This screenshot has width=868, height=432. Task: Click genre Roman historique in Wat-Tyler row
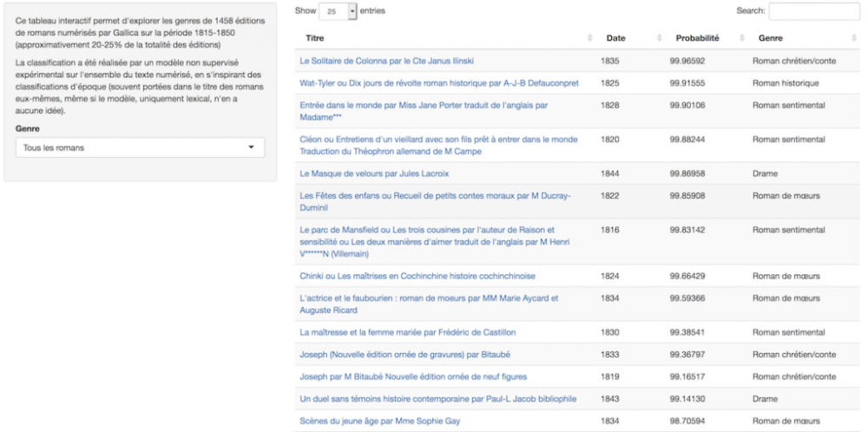point(786,83)
